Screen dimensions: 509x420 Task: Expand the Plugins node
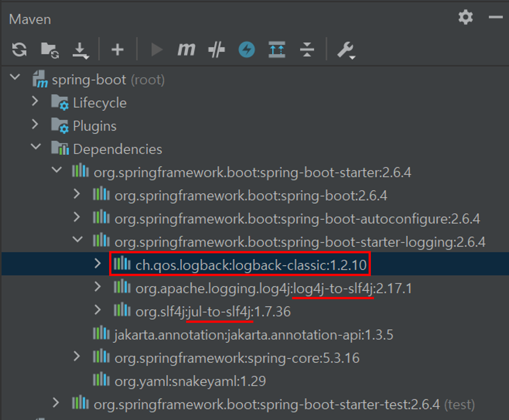click(x=35, y=124)
